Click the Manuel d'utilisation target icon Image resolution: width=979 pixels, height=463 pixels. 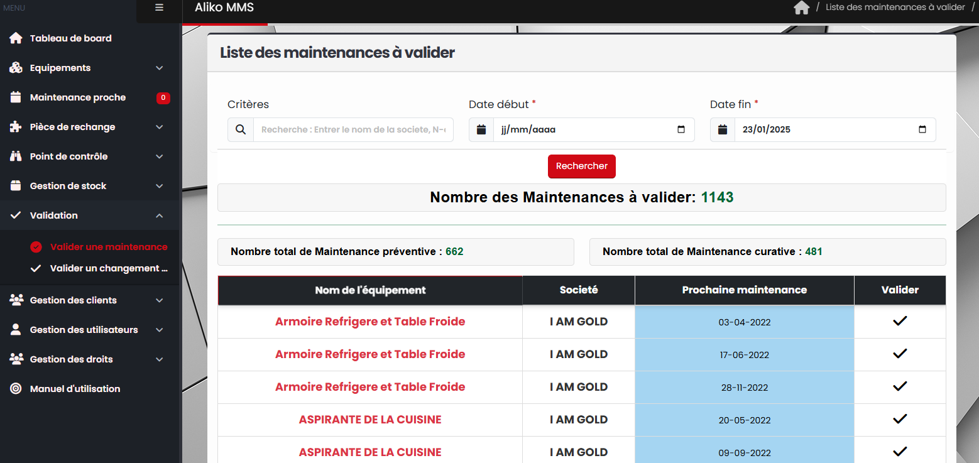click(15, 389)
